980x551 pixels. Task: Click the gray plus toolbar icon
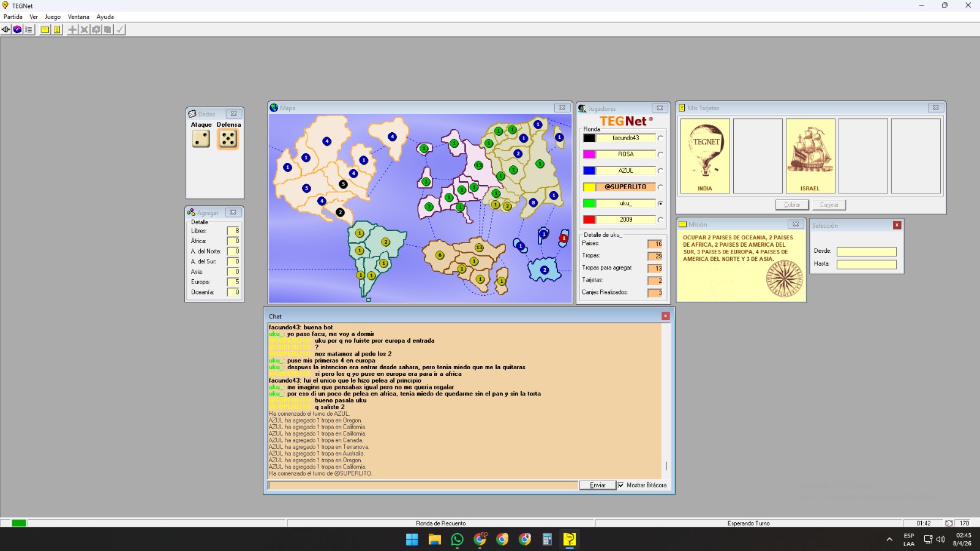(x=73, y=29)
